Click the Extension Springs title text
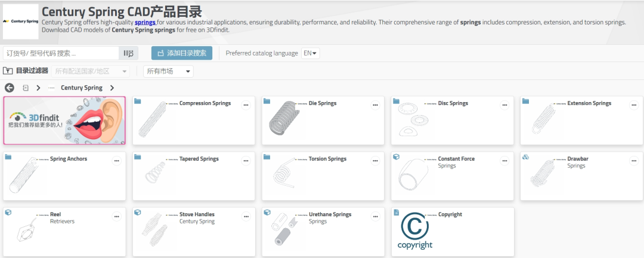 [x=589, y=103]
